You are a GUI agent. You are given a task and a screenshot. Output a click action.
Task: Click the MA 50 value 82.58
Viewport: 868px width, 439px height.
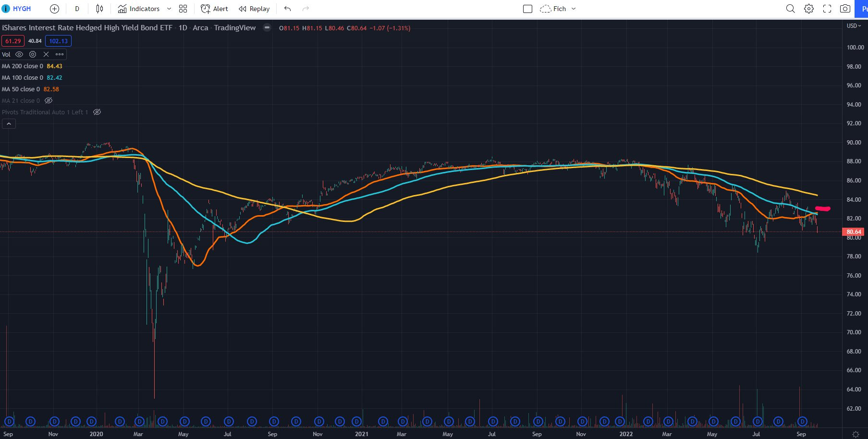pyautogui.click(x=51, y=89)
